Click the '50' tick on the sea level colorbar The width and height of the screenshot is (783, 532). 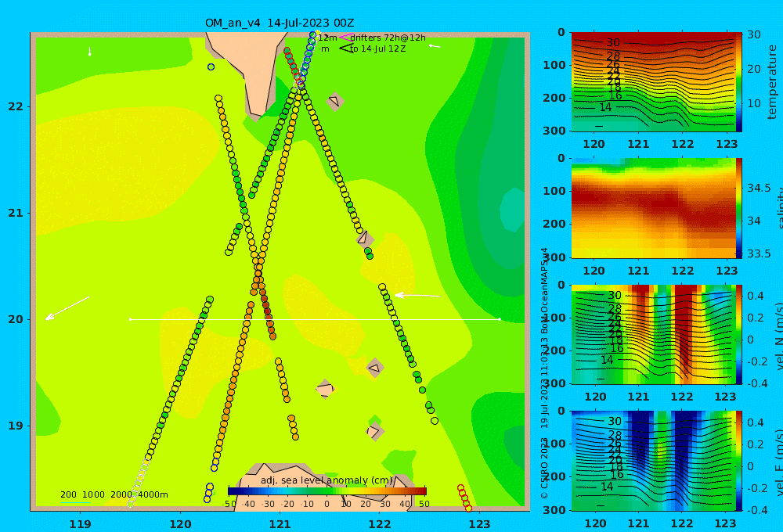pos(424,504)
